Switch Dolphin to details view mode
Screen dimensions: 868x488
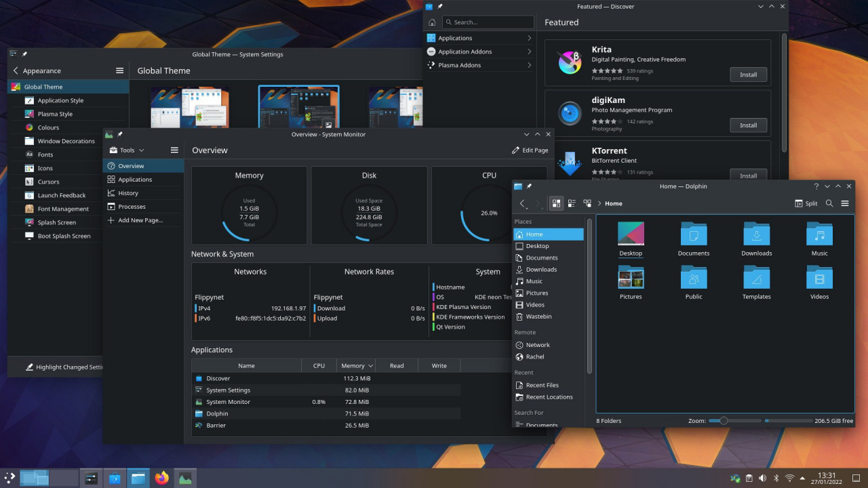587,203
